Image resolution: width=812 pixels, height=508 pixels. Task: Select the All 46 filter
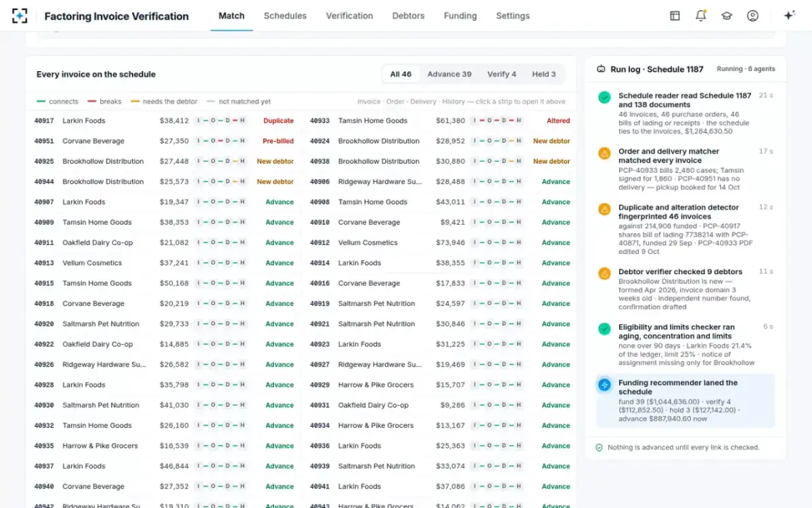click(401, 75)
